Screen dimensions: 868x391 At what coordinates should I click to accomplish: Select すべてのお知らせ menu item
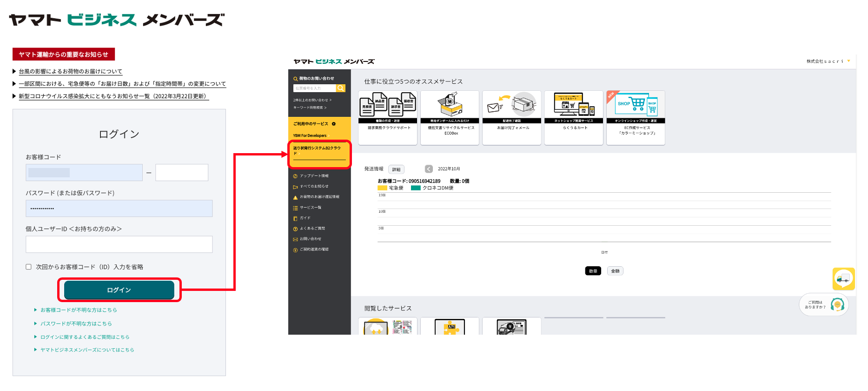point(314,186)
